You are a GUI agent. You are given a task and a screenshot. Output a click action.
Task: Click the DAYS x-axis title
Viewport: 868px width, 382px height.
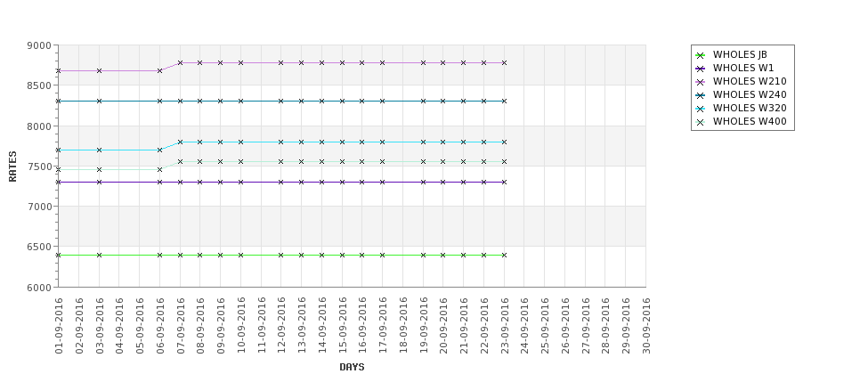[x=352, y=367]
